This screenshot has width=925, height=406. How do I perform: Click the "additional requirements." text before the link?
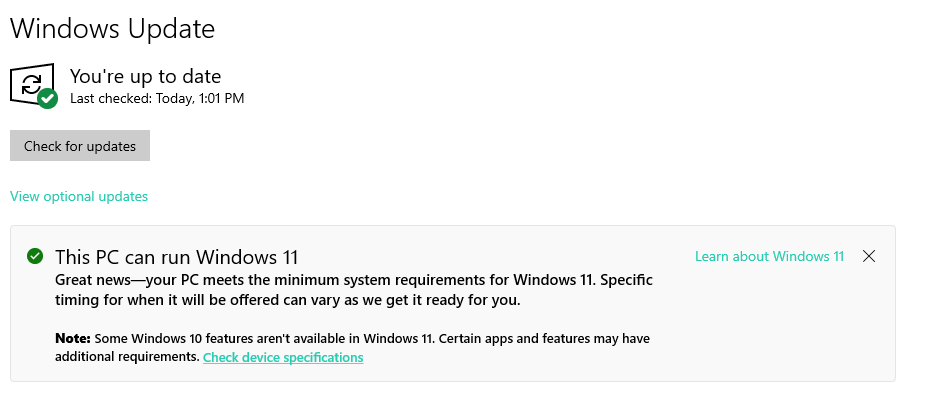coord(127,357)
